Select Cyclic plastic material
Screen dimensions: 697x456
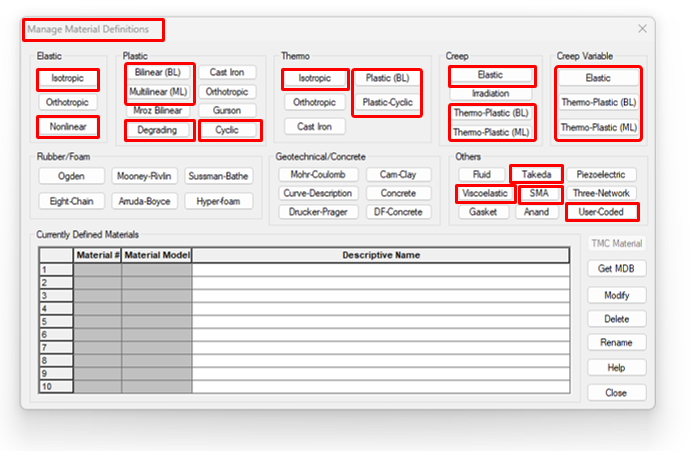coord(227,130)
